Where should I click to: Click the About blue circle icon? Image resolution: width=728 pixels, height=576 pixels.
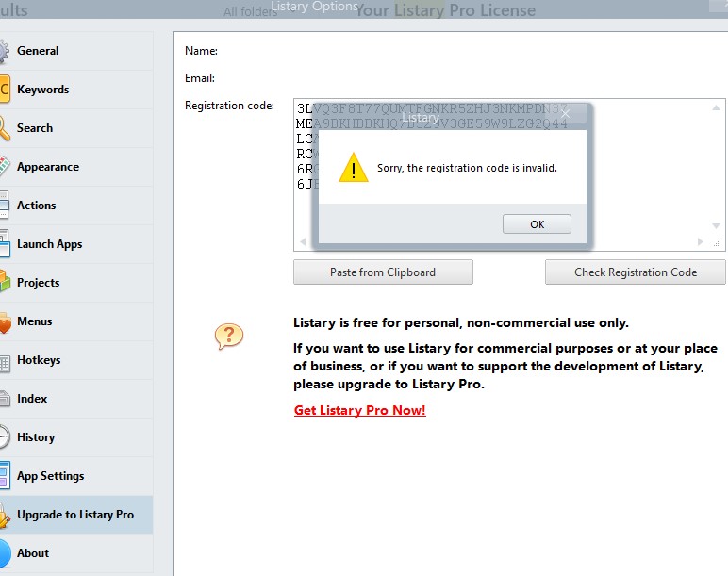pos(5,553)
